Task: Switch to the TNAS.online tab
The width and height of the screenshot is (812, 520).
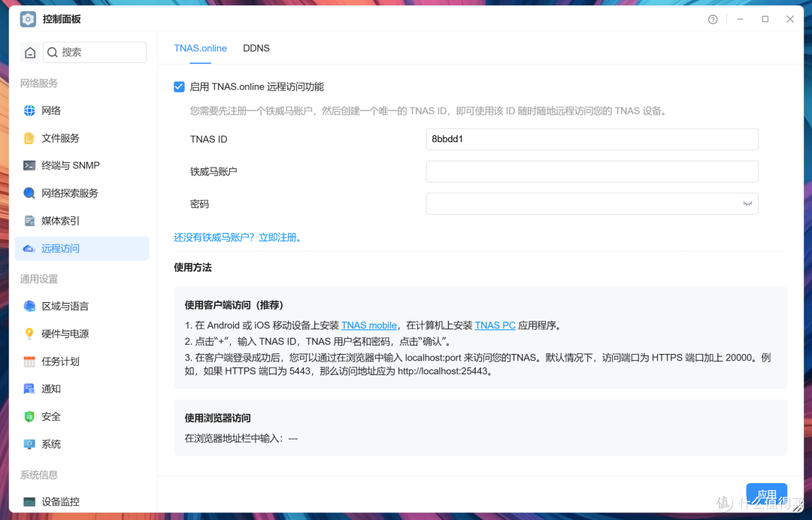Action: point(201,48)
